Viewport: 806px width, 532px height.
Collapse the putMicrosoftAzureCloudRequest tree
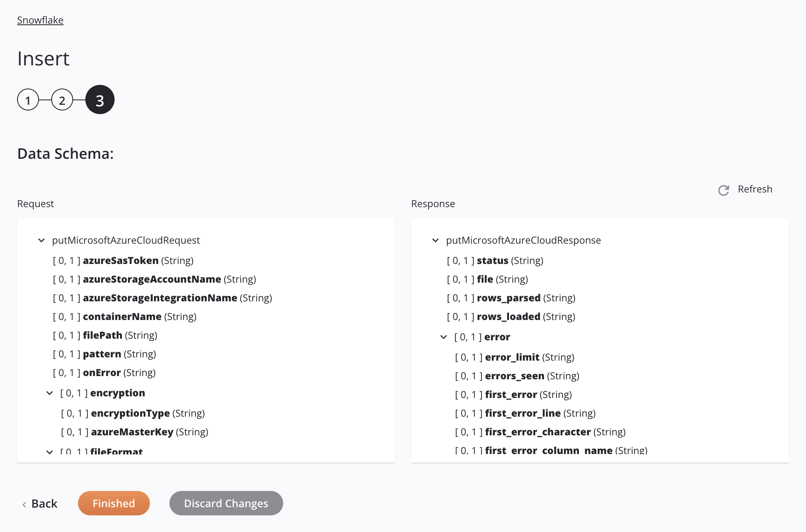pos(42,240)
